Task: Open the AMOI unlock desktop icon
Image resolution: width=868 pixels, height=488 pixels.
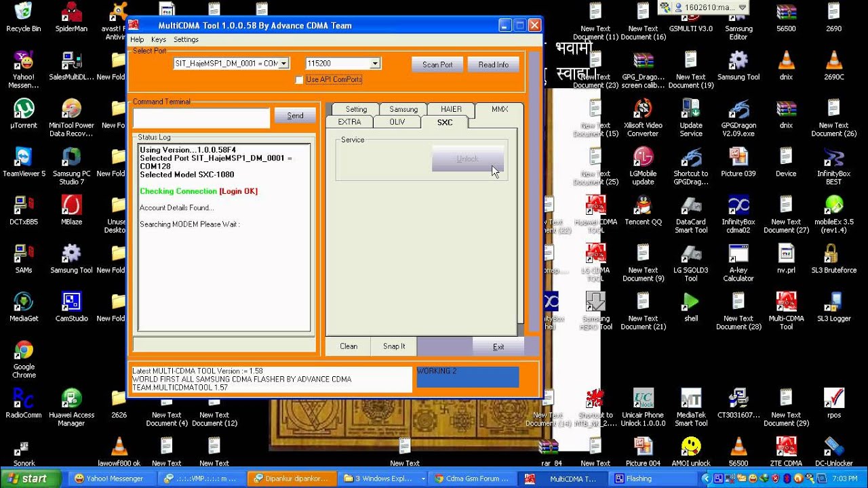Action: click(691, 451)
